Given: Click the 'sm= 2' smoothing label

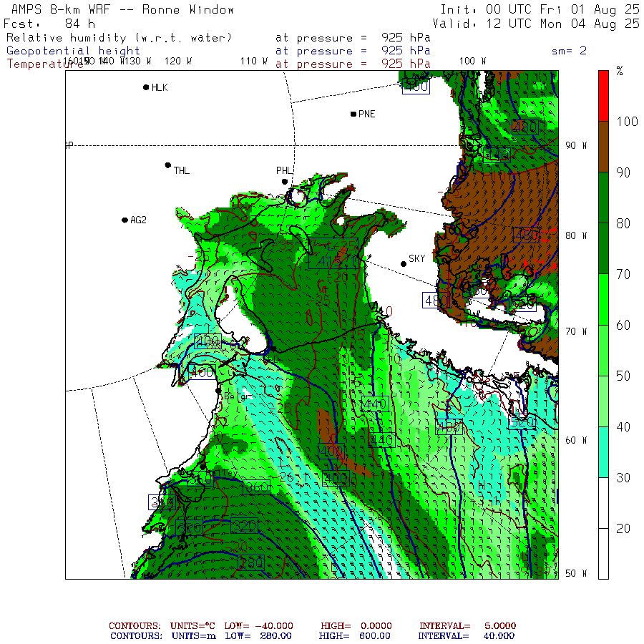Looking at the screenshot, I should tap(569, 51).
